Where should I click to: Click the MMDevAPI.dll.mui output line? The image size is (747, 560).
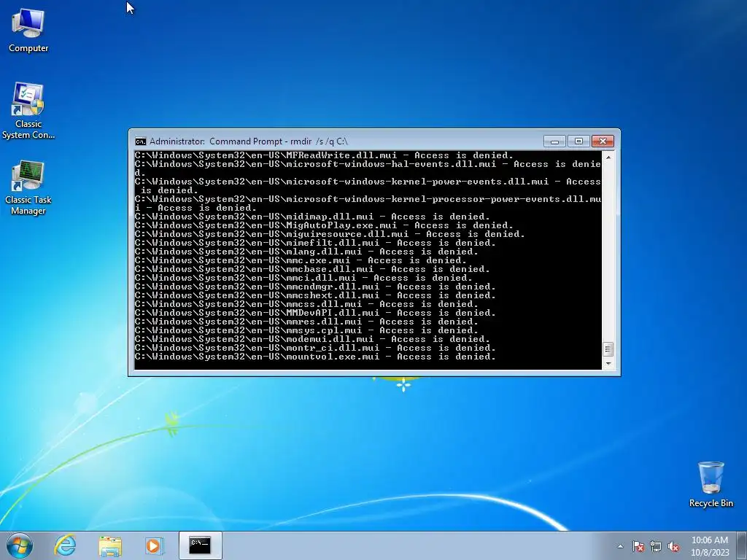coord(315,313)
